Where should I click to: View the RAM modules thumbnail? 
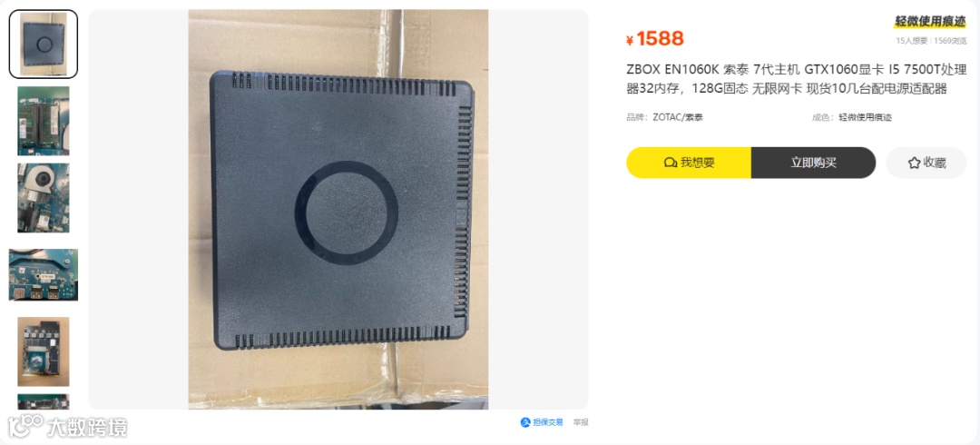point(44,121)
